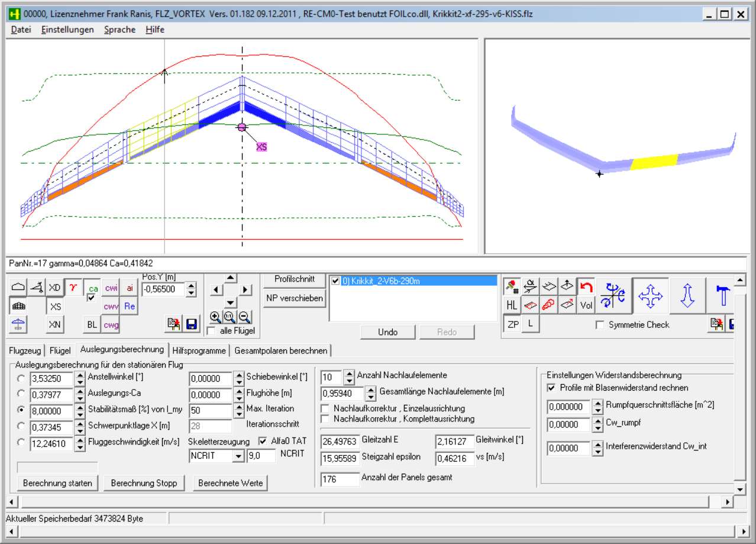This screenshot has height=544, width=756.
Task: Click the Berechnung starten button
Action: [57, 483]
